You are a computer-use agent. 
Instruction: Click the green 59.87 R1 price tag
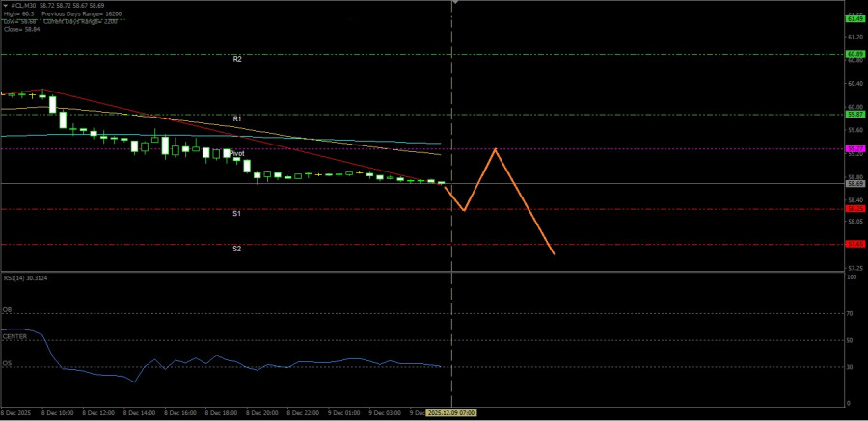[x=854, y=114]
